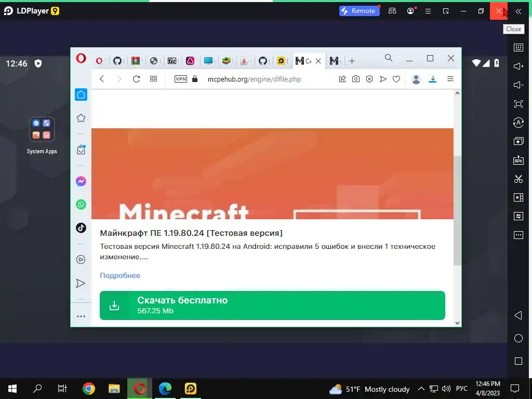
Task: Open the Windows Start menu
Action: coord(12,389)
